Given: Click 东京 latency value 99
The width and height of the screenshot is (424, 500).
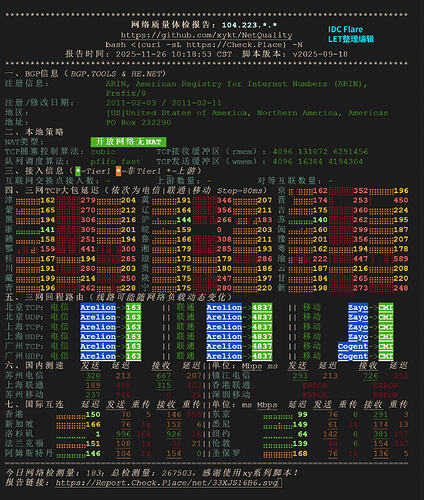Looking at the screenshot, I should [303, 414].
